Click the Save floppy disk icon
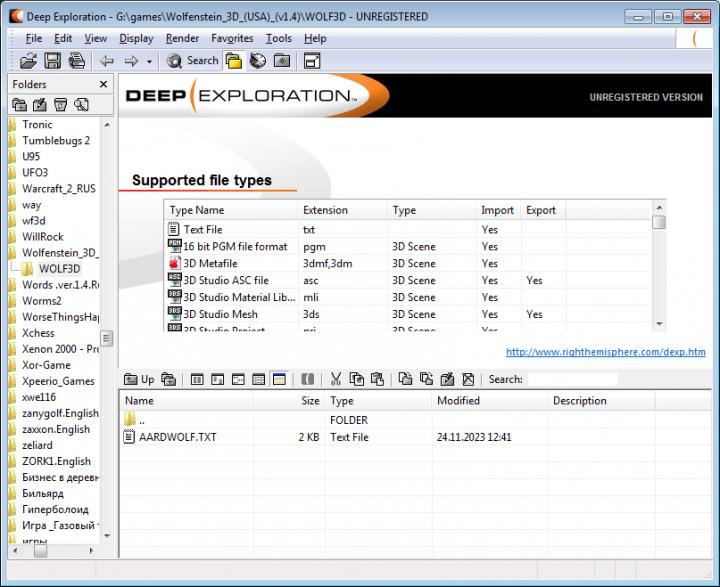Image resolution: width=720 pixels, height=587 pixels. click(x=52, y=61)
